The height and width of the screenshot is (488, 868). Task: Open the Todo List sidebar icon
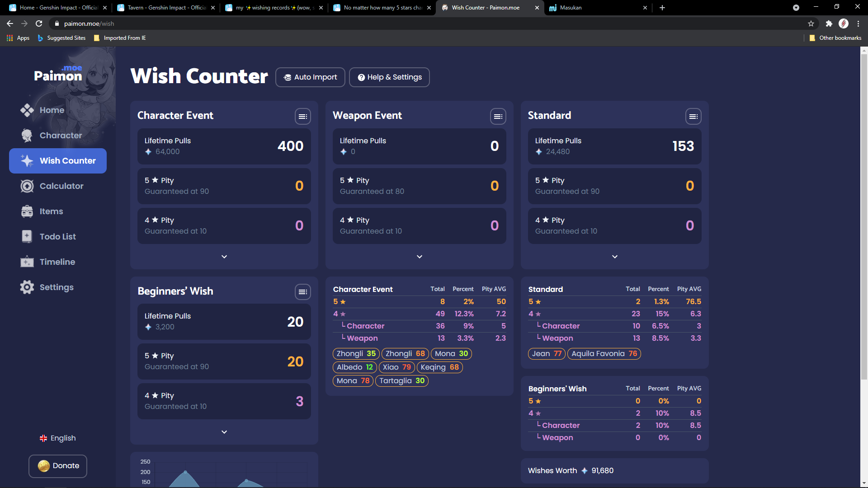click(27, 237)
